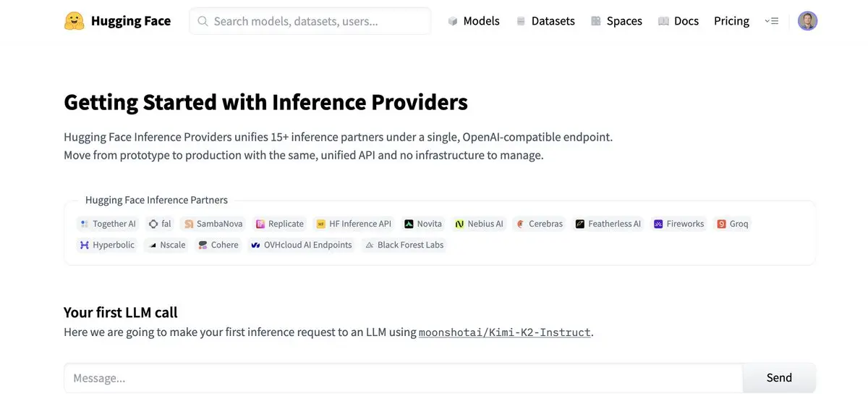Focus the Message input field
The image size is (868, 407).
[403, 377]
